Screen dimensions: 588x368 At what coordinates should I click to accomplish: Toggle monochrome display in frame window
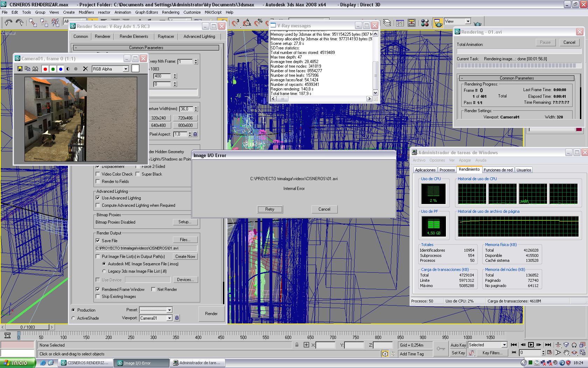76,69
